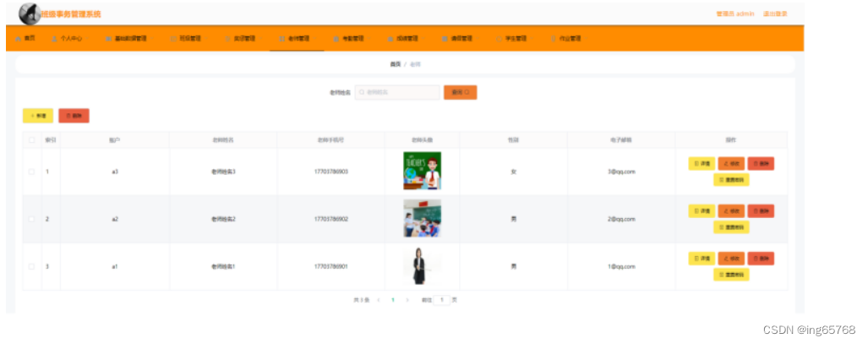Viewport: 868px width, 344px height.
Task: Click red 删除 button for row a3
Action: pos(762,164)
